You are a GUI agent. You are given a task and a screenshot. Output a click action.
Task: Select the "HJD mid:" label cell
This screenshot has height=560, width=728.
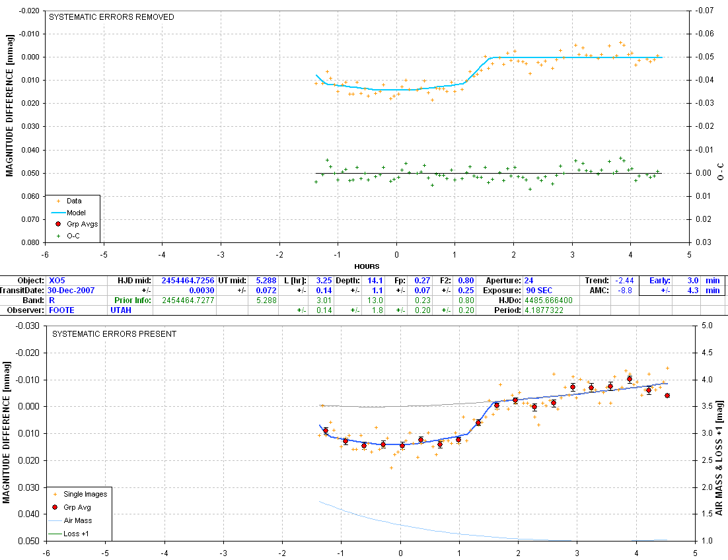(x=134, y=281)
